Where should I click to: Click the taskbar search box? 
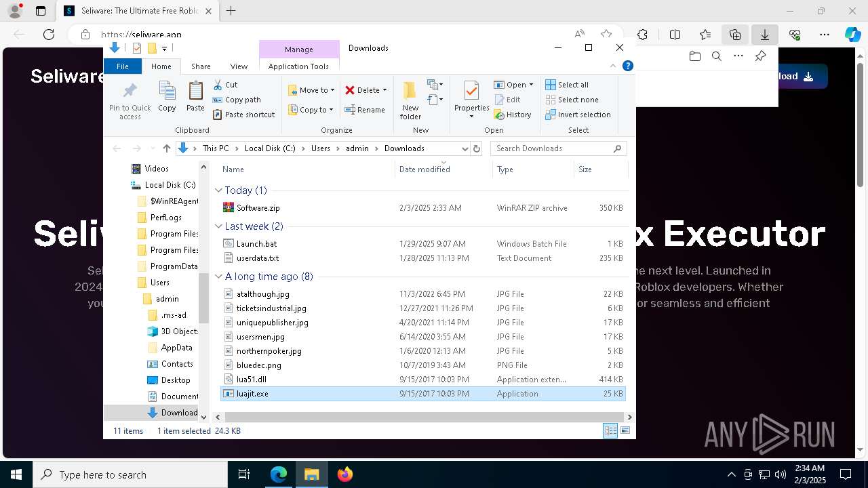click(130, 474)
